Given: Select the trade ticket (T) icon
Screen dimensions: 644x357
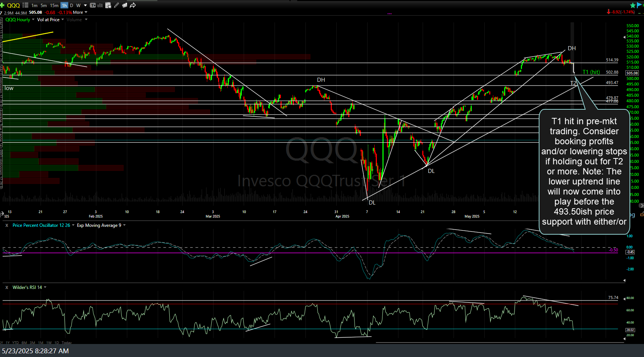Looking at the screenshot, I should pyautogui.click(x=93, y=5).
